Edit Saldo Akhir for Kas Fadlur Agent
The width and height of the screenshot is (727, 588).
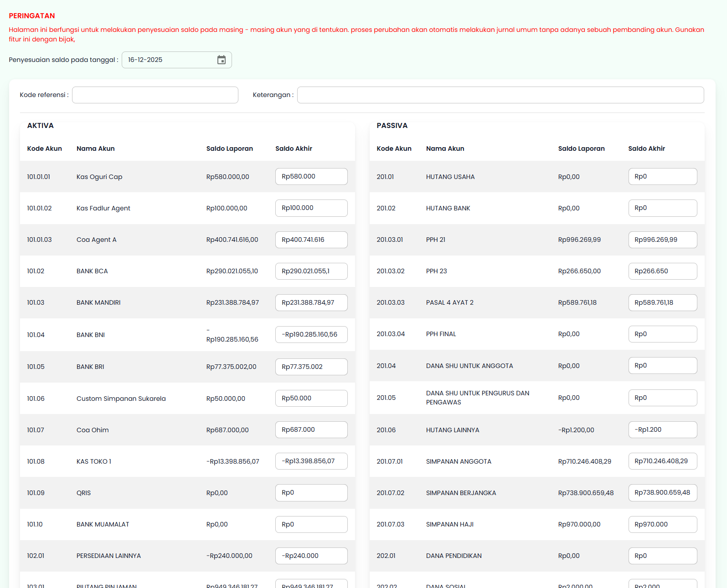pyautogui.click(x=311, y=208)
